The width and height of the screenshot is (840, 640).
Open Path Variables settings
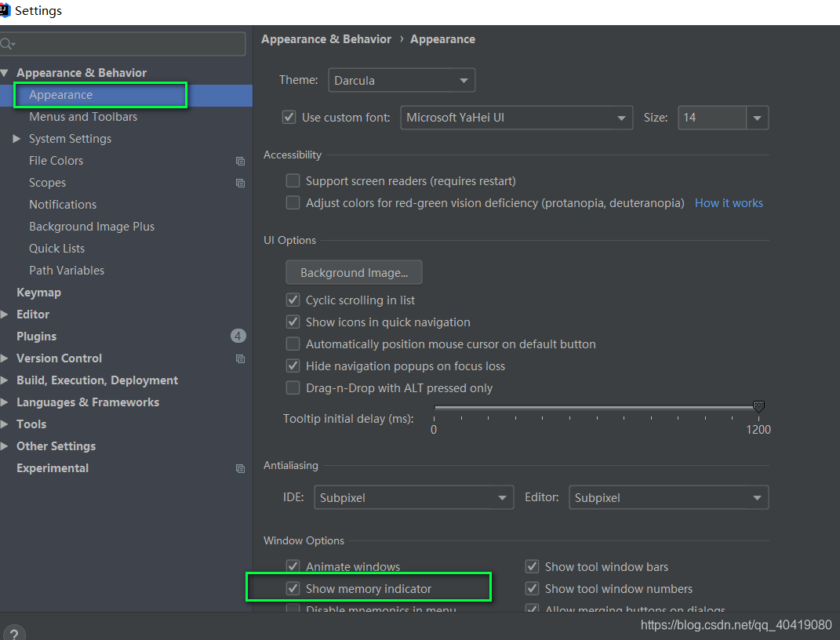coord(67,271)
